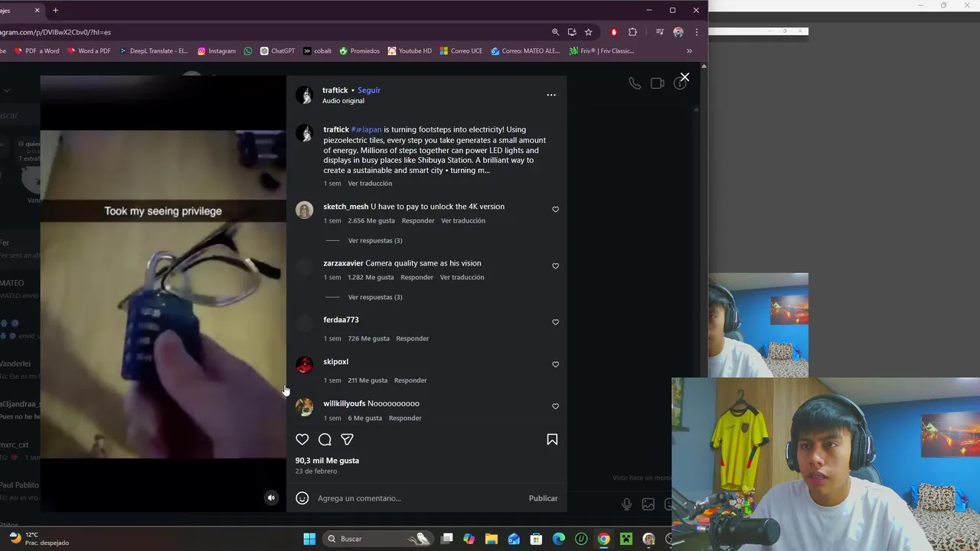
Task: Expand replies under sketch_mesh's comment
Action: 375,240
